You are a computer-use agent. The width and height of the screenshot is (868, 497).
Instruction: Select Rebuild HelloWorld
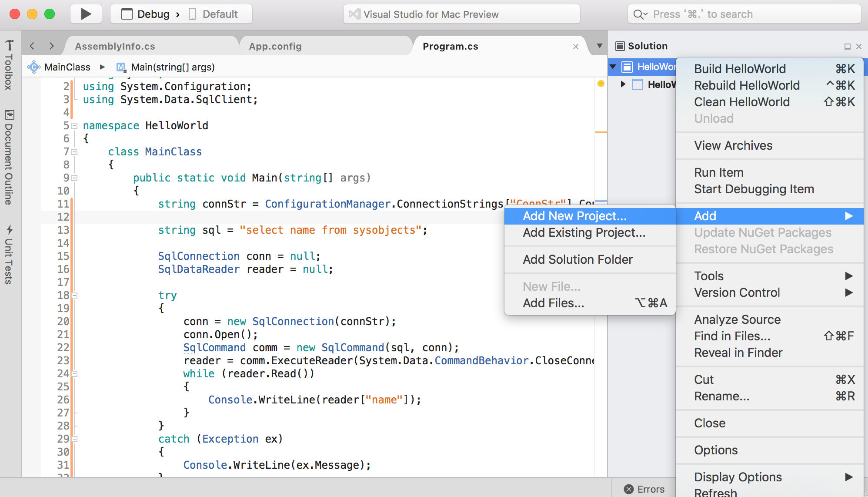770,85
